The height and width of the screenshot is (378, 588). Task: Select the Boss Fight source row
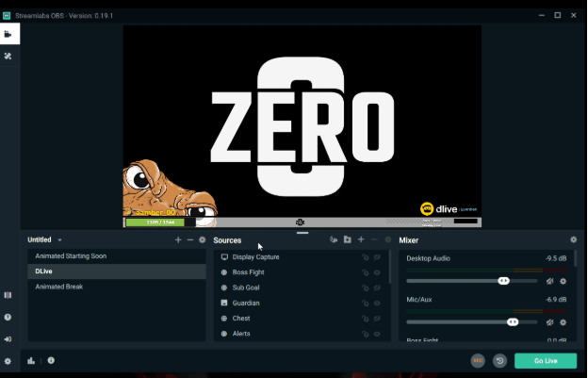pos(302,272)
